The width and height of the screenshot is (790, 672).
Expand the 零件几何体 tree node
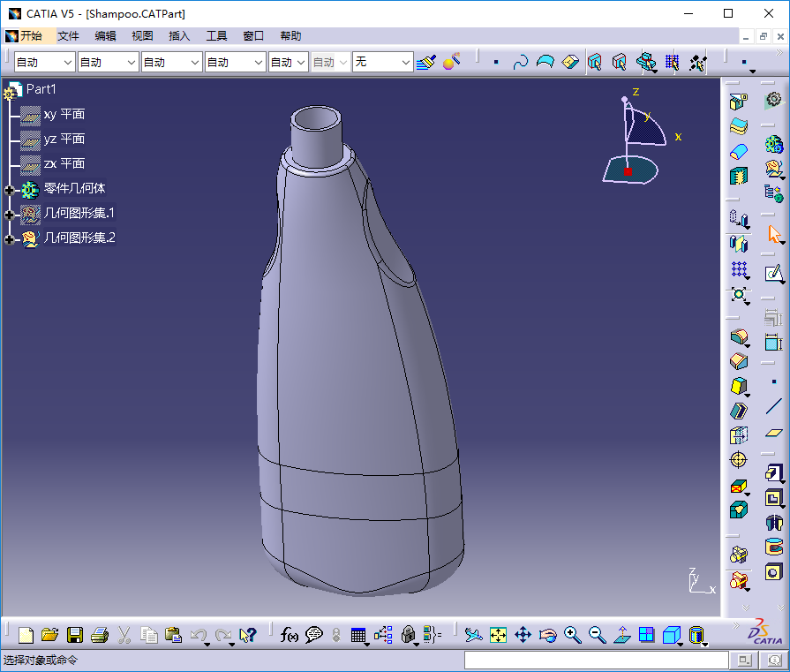click(10, 190)
